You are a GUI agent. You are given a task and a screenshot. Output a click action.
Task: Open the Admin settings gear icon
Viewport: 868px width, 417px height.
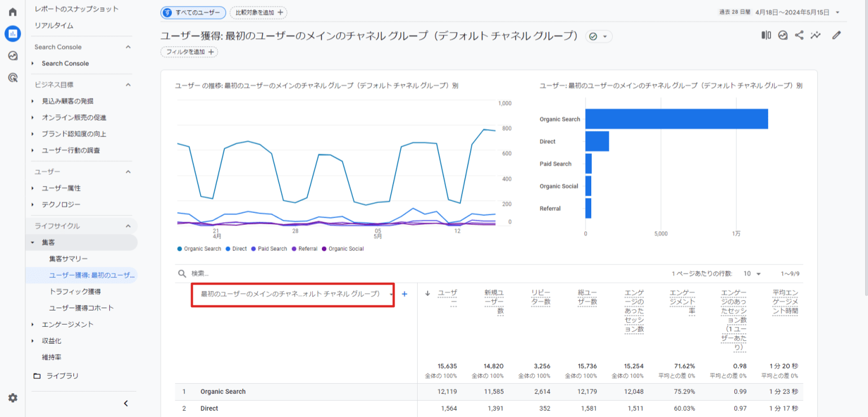(12, 398)
